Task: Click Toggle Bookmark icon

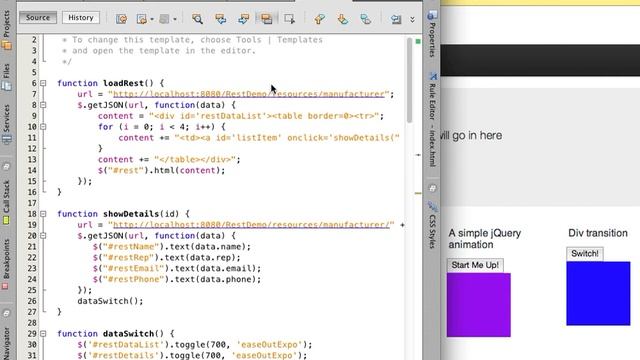Action: point(366,19)
